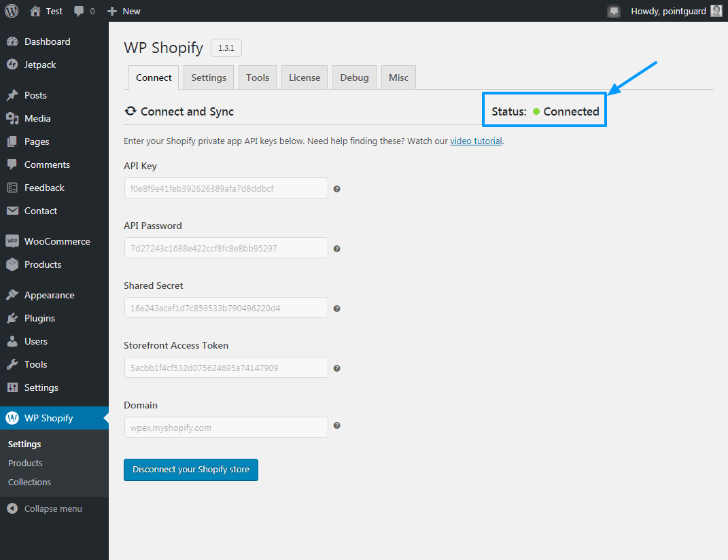This screenshot has height=560, width=728.
Task: Open the Howdy, pointguard account menu
Action: click(x=668, y=11)
